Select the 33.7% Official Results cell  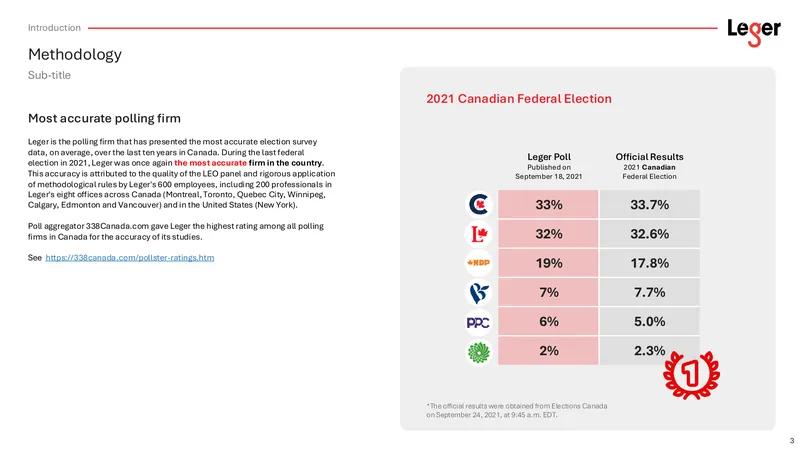tap(649, 204)
